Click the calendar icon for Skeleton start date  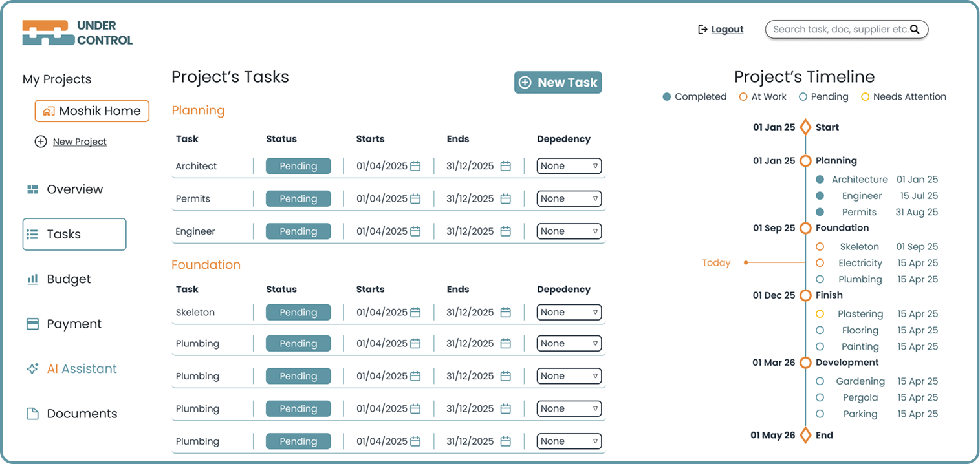(415, 313)
